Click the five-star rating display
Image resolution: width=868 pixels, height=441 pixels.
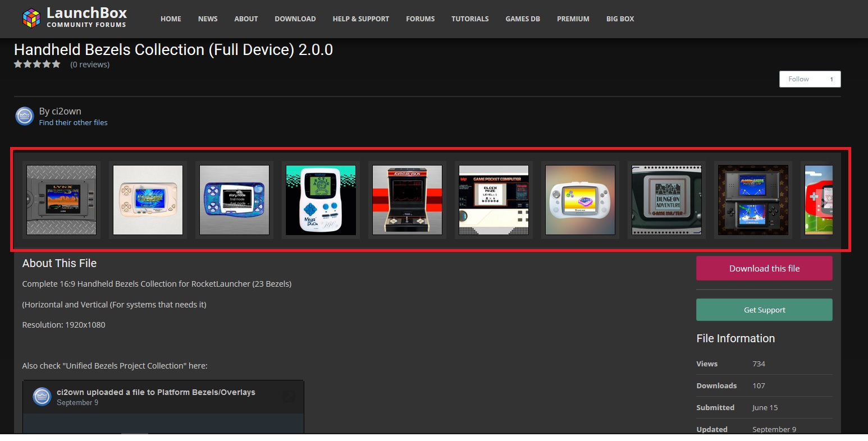tap(37, 64)
